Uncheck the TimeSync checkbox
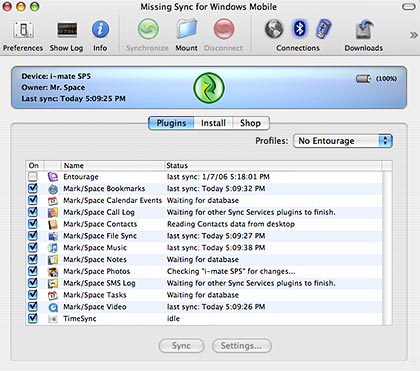This screenshot has height=371, width=420. click(x=33, y=318)
